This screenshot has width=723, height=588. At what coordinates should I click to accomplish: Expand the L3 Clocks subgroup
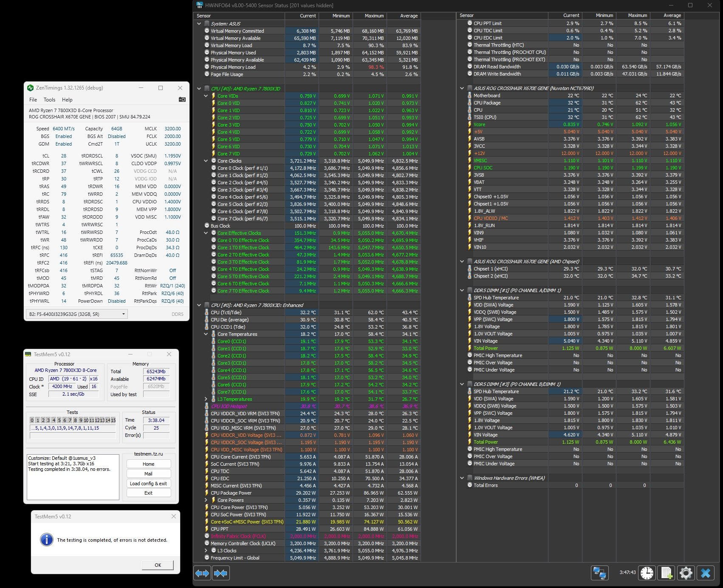pyautogui.click(x=206, y=551)
